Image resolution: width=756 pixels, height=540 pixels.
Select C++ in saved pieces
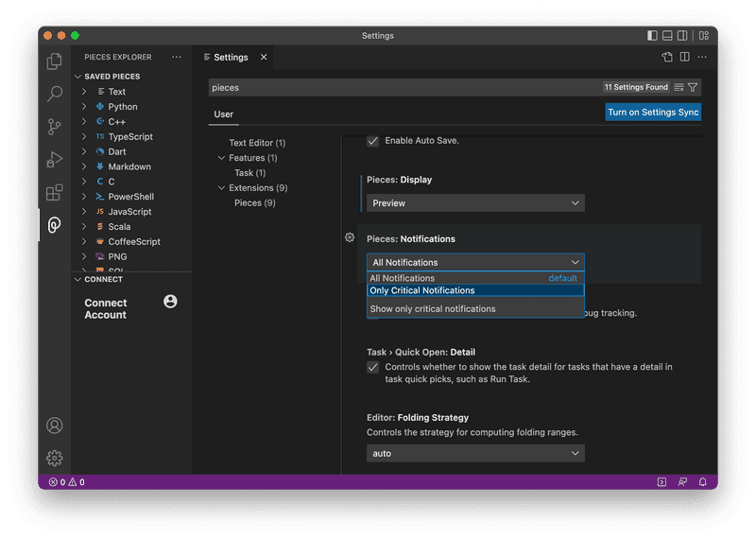coord(116,122)
